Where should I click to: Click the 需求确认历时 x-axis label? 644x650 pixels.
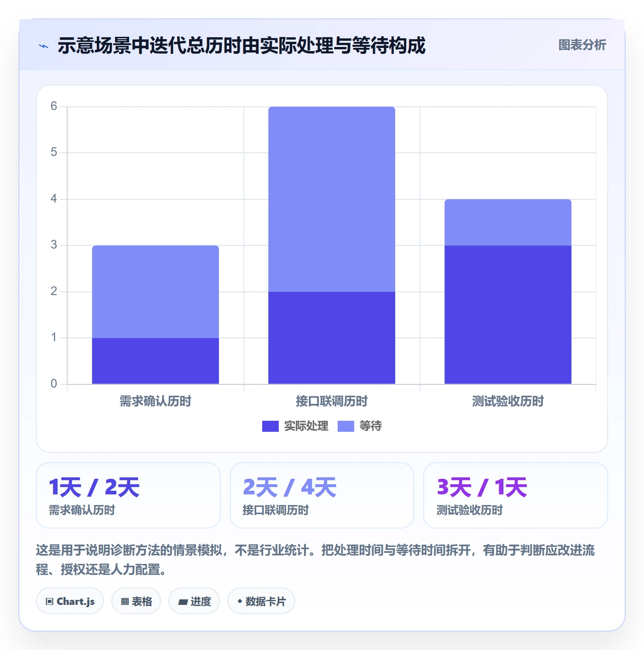click(155, 401)
